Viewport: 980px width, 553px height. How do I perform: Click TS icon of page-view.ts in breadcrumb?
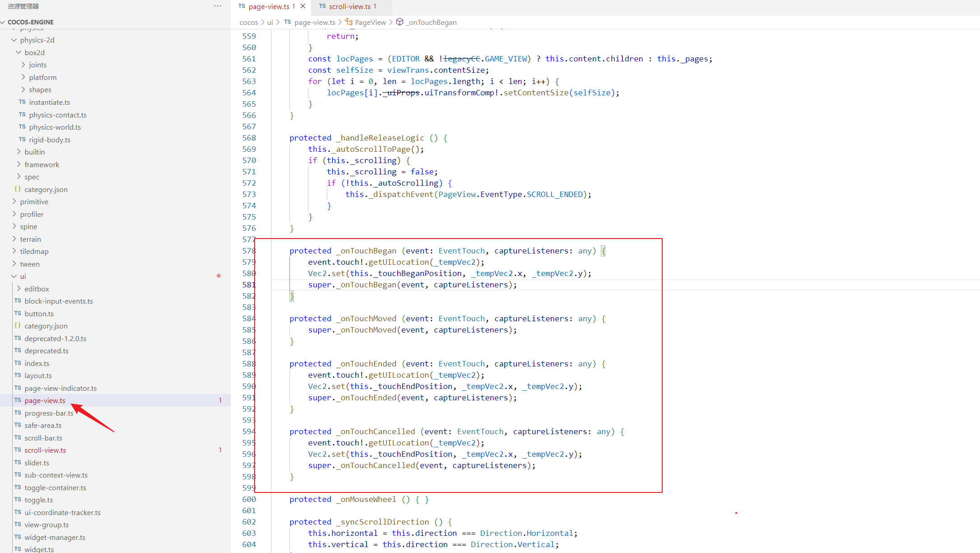click(288, 22)
